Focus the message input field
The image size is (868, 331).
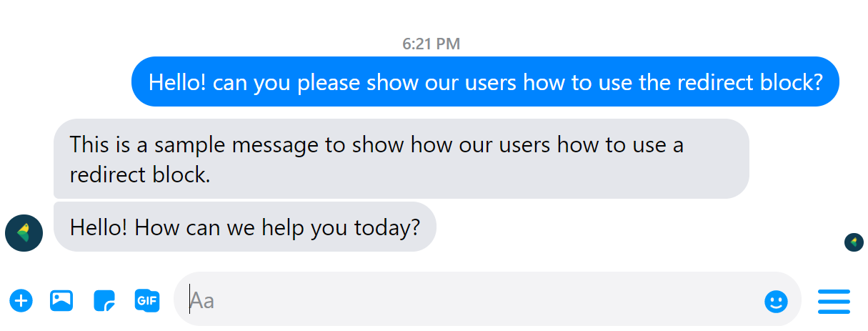pos(472,300)
